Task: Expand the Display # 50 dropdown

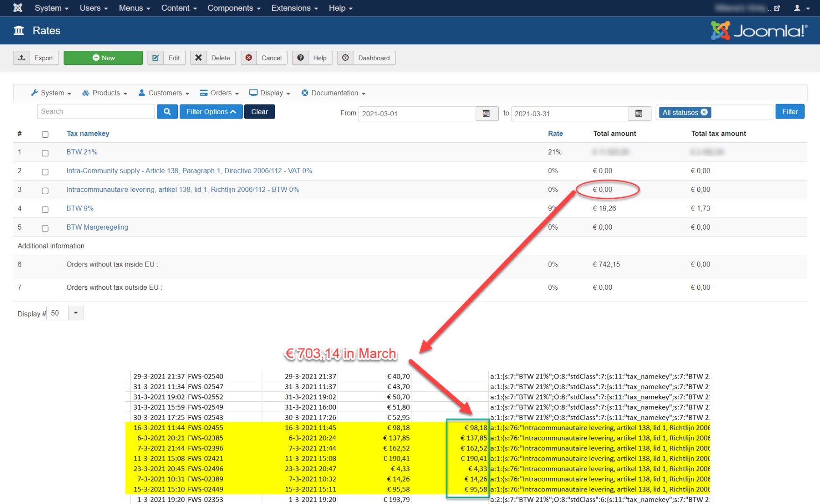Action: tap(76, 313)
